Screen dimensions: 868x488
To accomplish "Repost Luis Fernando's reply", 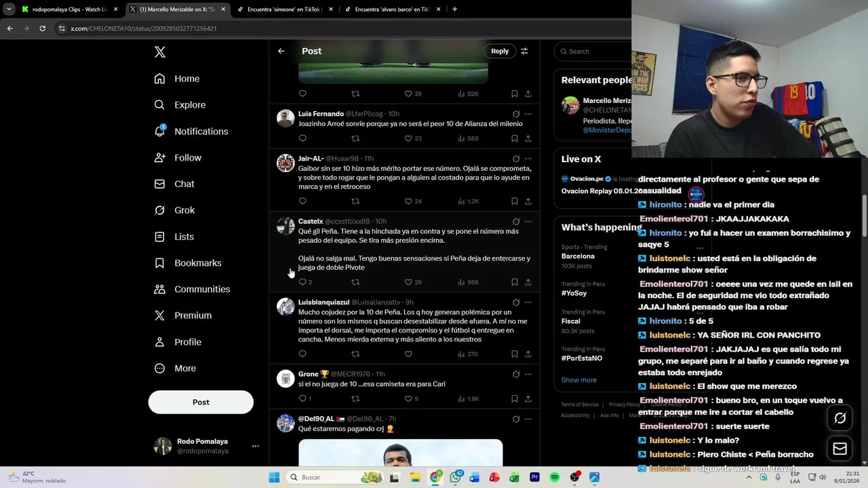I will pos(355,138).
